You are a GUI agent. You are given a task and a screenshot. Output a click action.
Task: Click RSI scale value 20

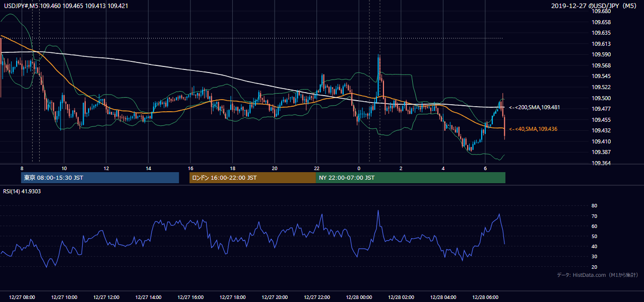click(594, 267)
